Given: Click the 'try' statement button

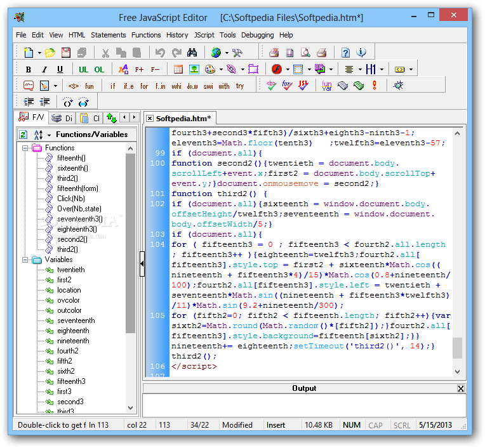Looking at the screenshot, I should (x=240, y=86).
